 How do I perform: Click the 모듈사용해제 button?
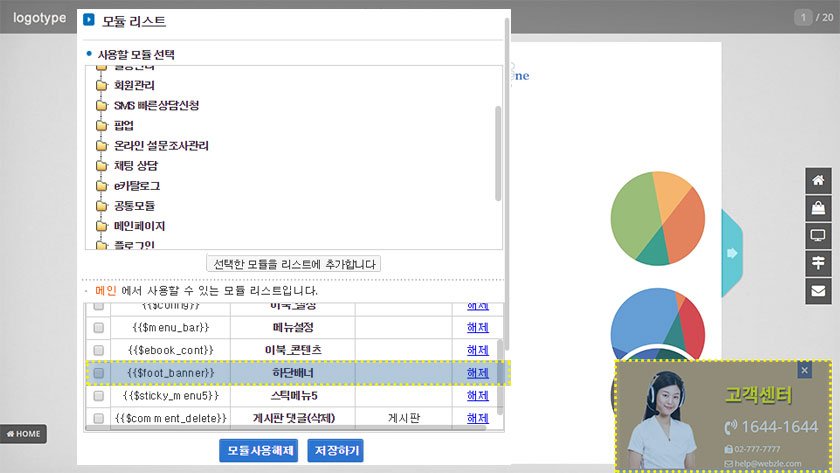(x=259, y=450)
